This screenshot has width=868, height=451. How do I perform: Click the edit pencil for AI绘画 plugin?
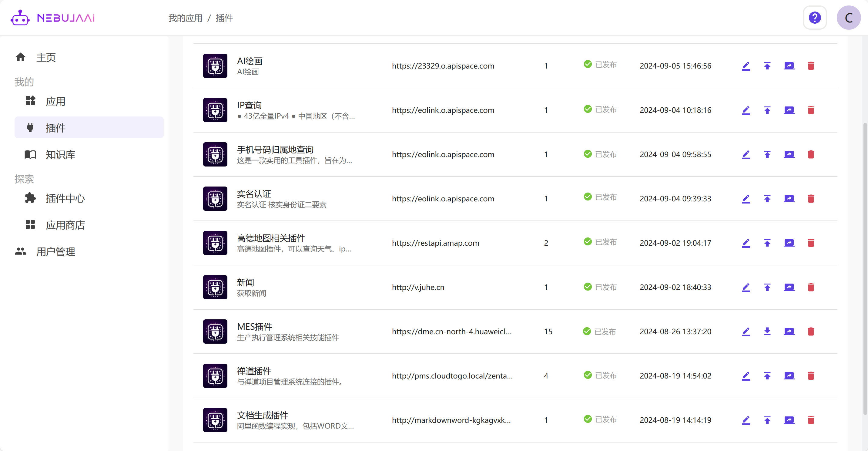[x=746, y=66]
